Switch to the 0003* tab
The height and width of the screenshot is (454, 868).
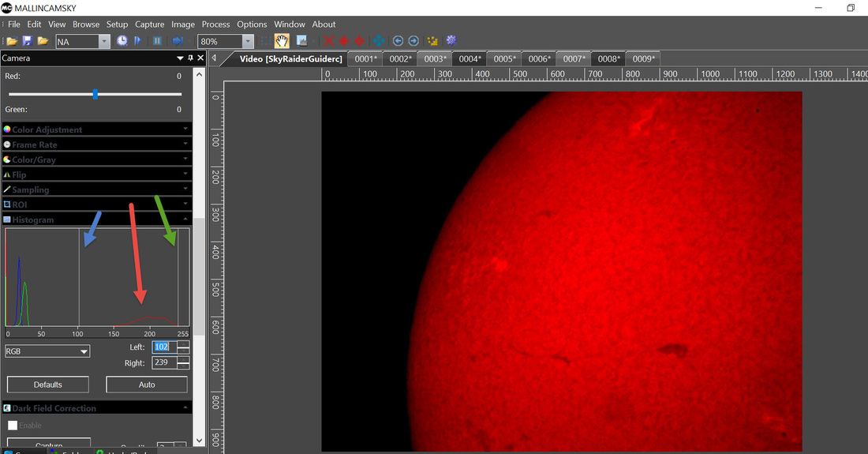pos(435,58)
